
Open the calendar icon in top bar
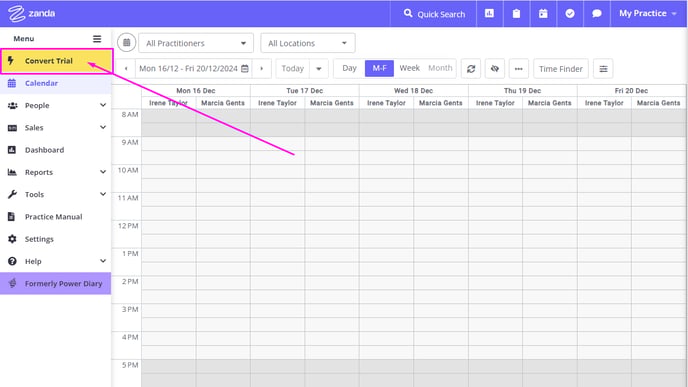click(x=543, y=14)
